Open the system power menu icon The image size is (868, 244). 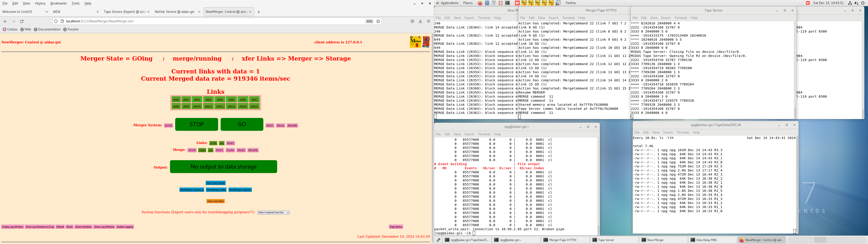point(863,3)
